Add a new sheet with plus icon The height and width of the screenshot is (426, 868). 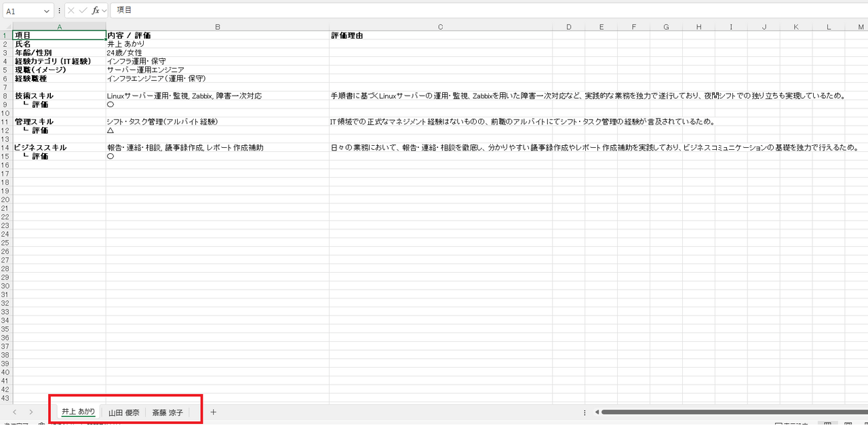point(213,412)
